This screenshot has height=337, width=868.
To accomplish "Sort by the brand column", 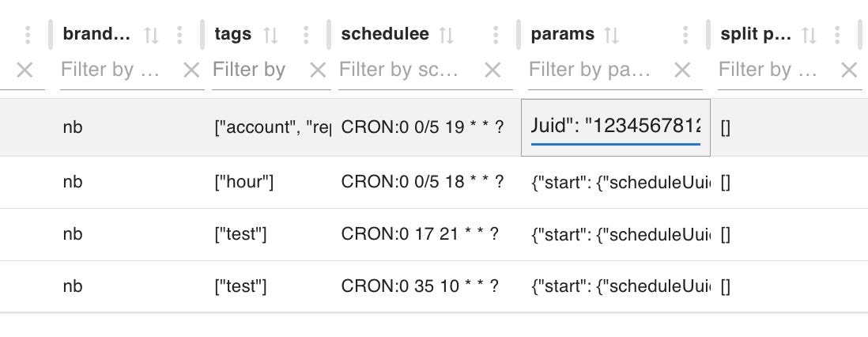I will [x=151, y=35].
